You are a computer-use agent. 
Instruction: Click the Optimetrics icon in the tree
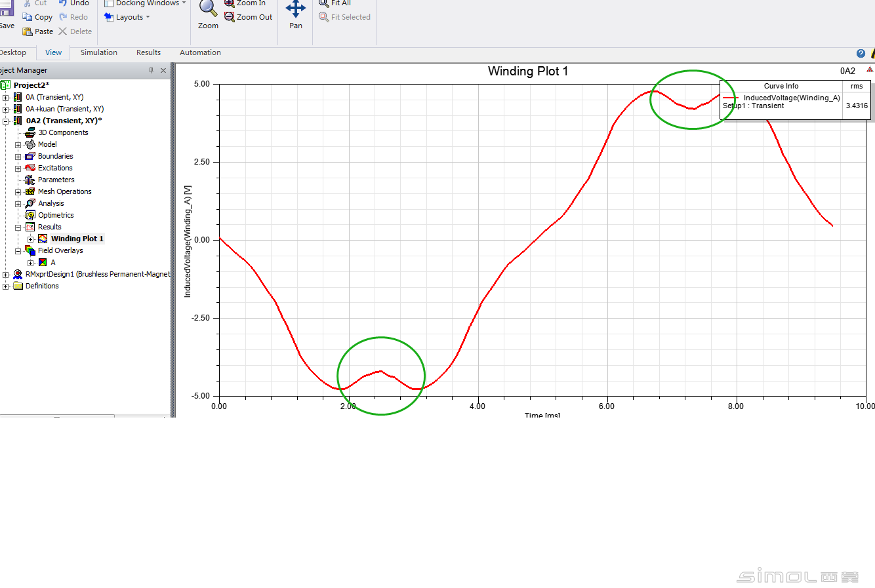pyautogui.click(x=30, y=215)
